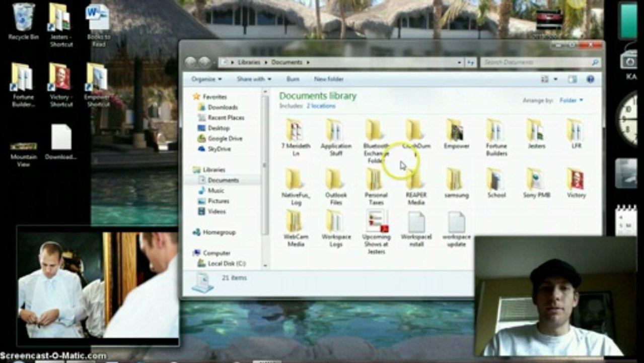Open the Jesters - Shortcut desktop icon
The image size is (644, 363).
coord(61,25)
